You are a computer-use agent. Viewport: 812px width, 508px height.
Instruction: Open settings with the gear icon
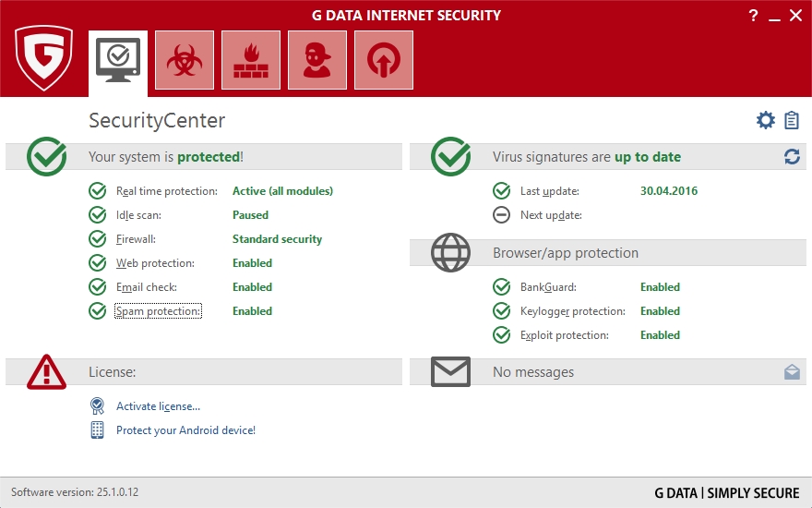tap(765, 121)
